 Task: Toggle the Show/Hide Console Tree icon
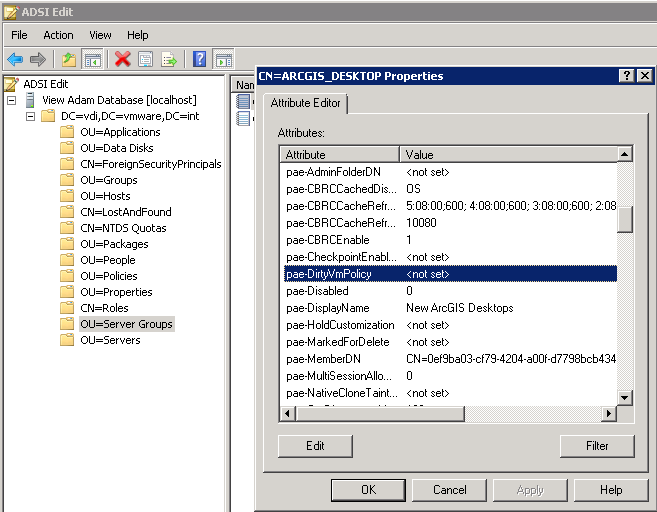[92, 59]
